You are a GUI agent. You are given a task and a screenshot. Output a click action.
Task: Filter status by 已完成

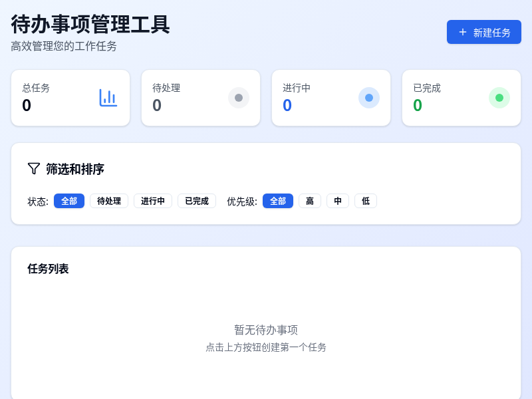[197, 201]
